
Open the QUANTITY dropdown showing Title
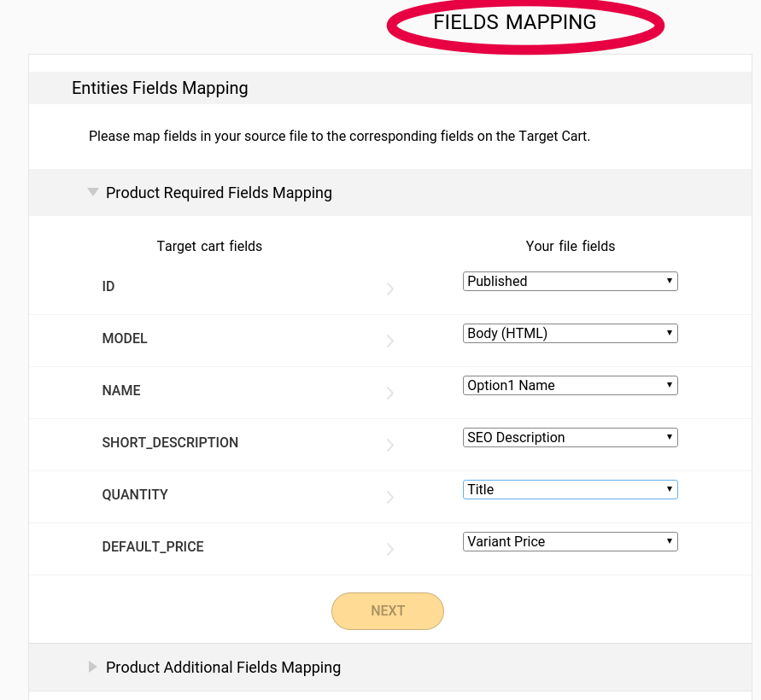tap(571, 489)
